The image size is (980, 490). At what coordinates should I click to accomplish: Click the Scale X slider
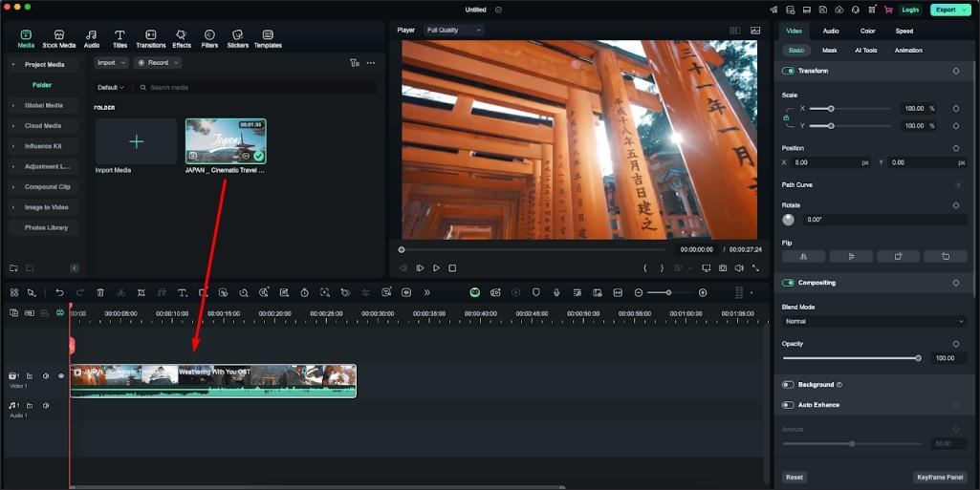850,109
